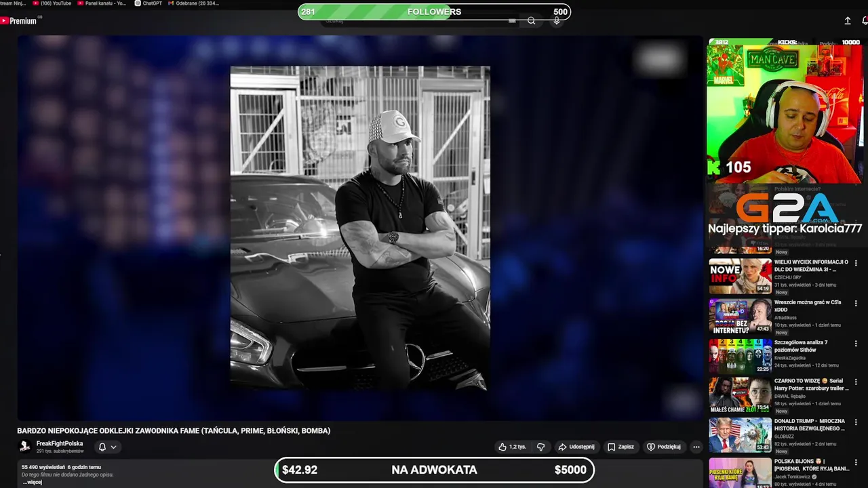Activate the voice search microphone icon

[557, 21]
